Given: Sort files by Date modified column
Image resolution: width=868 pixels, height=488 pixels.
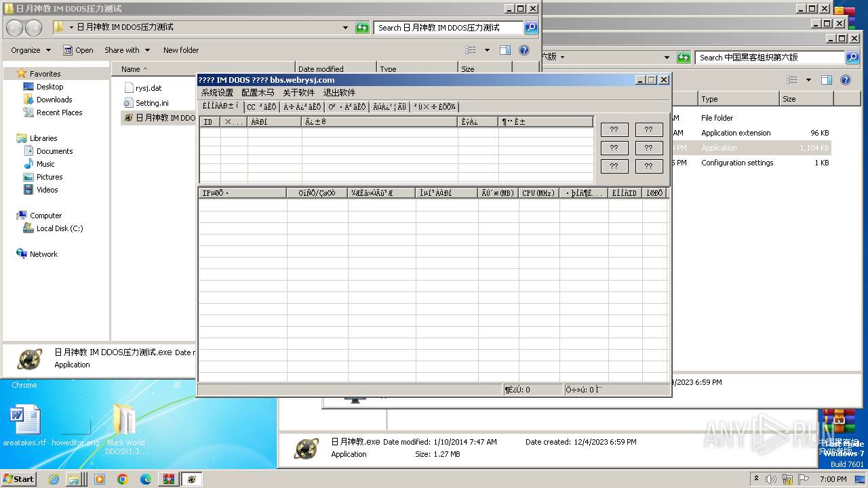Looking at the screenshot, I should point(336,69).
